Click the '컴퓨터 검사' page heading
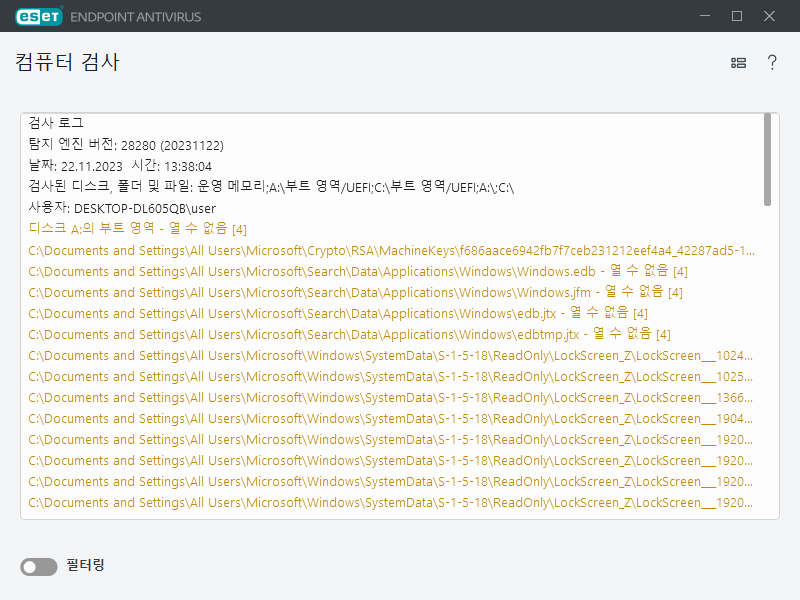Viewport: 800px width, 600px height. (67, 62)
